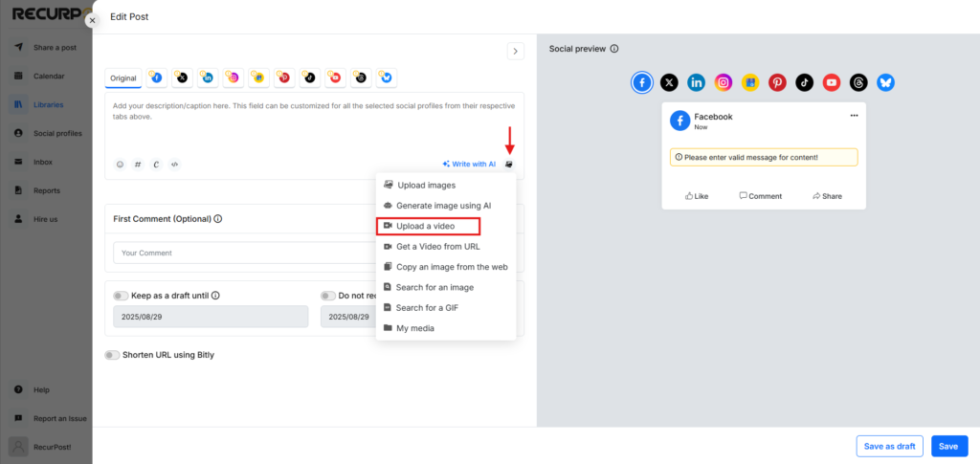Image resolution: width=980 pixels, height=464 pixels.
Task: Open Libraries in the sidebar
Action: coord(46,105)
